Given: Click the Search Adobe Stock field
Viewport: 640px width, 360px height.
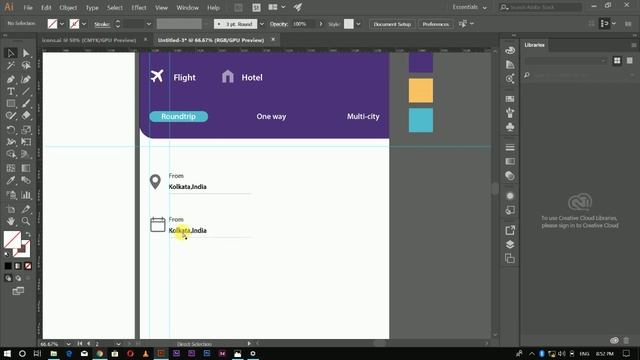Looking at the screenshot, I should (541, 7).
